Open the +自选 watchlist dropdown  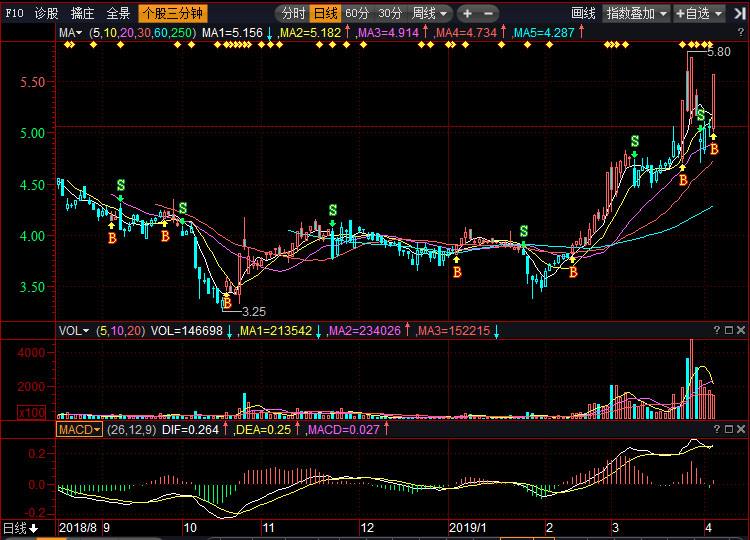tap(699, 13)
